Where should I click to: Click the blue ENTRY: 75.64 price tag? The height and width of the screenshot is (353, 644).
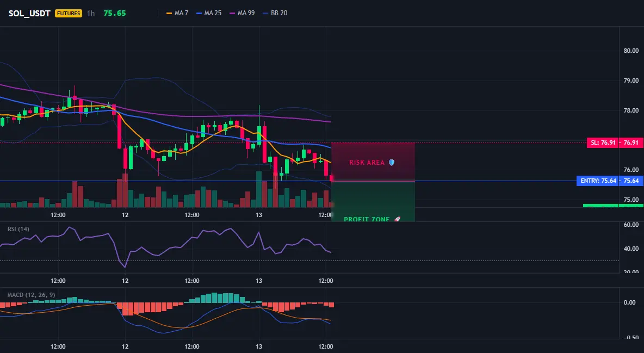click(x=610, y=181)
